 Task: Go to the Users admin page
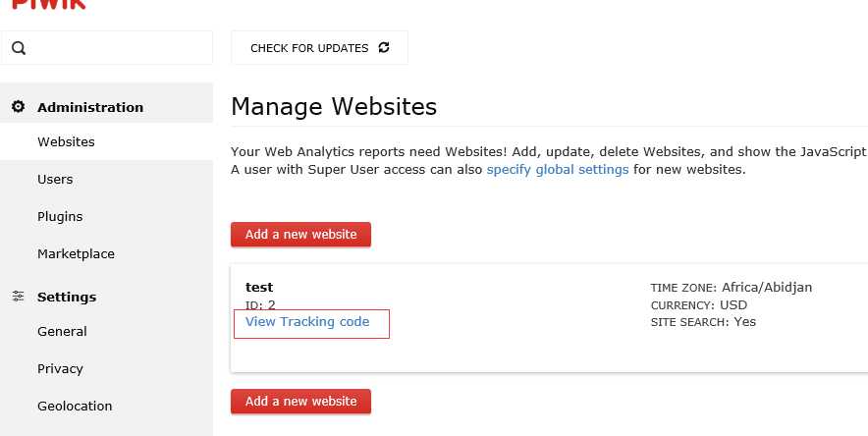[x=55, y=180]
